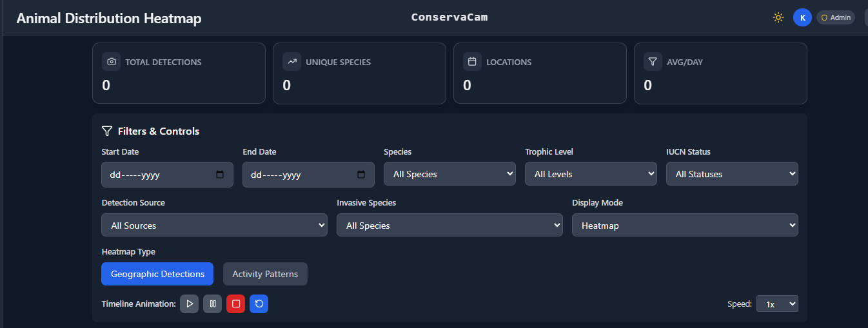This screenshot has width=868, height=328.
Task: Click the calendar icon on Locations card
Action: point(472,62)
